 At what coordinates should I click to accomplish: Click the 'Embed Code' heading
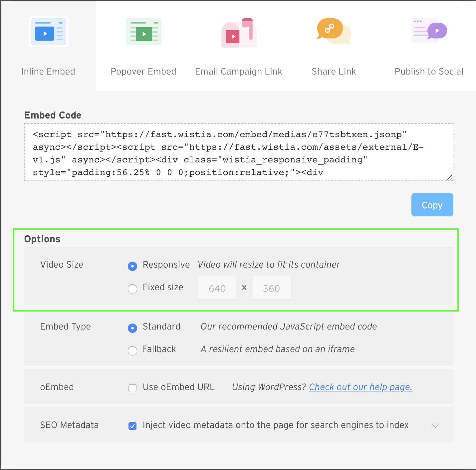(53, 115)
